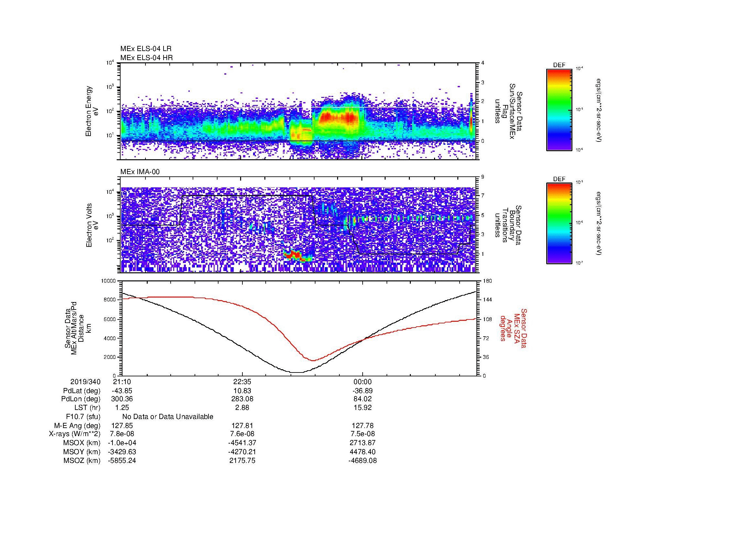This screenshot has height=534, width=756.
Task: Click the 'MSOZ (km)' row label
Action: point(82,461)
